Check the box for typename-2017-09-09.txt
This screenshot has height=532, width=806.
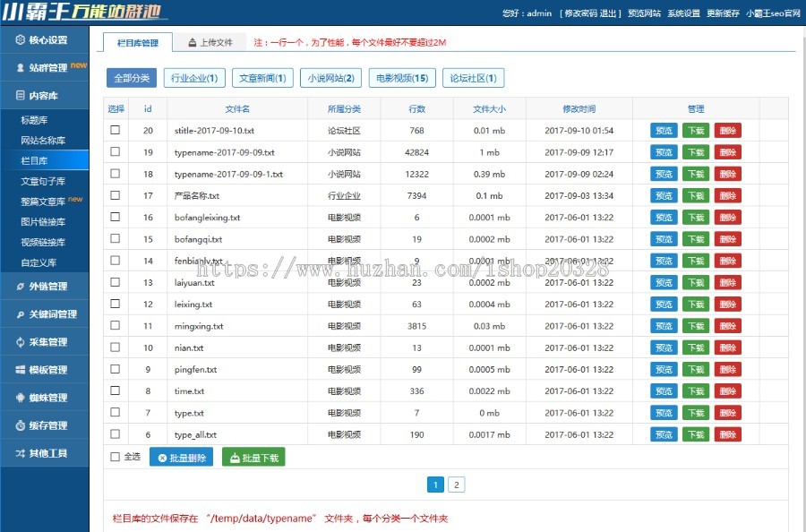pyautogui.click(x=116, y=151)
